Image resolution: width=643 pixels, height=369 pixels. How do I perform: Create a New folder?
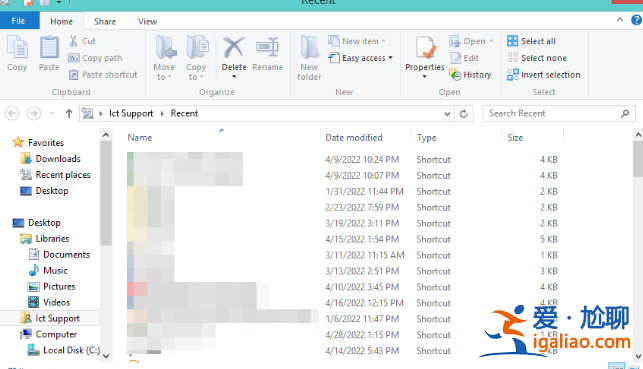pyautogui.click(x=309, y=58)
